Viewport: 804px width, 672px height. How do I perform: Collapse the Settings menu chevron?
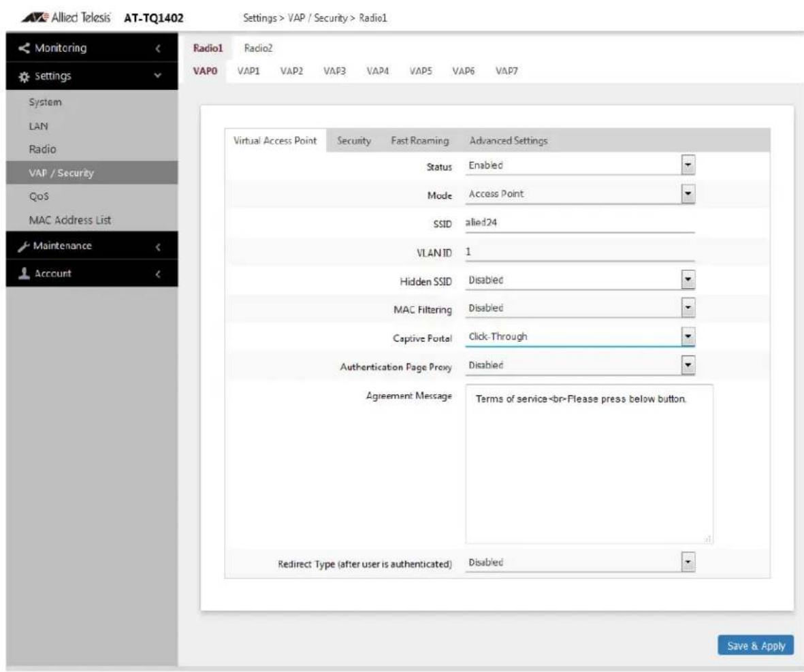coord(158,76)
